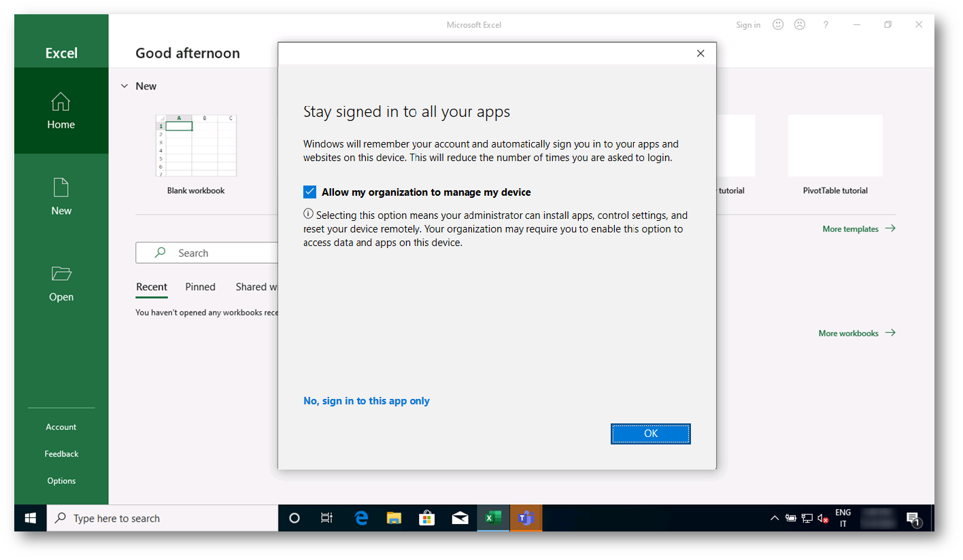This screenshot has width=963, height=560.
Task: Open Options in Excel sidebar
Action: pos(61,481)
